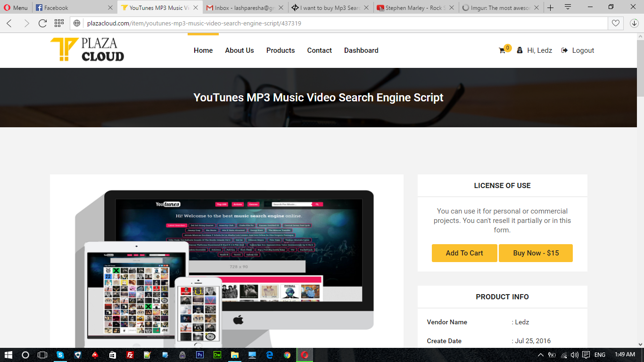
Task: Click the Plaza Cloud logo
Action: (x=87, y=49)
